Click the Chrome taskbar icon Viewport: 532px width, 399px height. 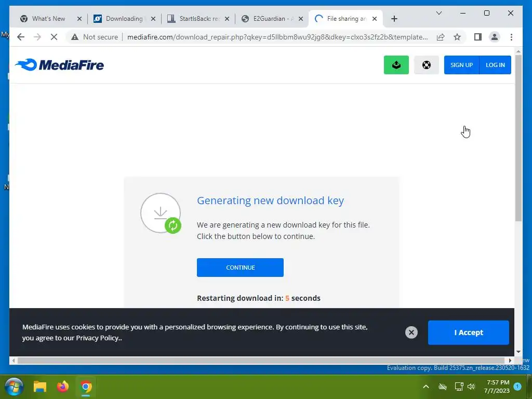[x=86, y=387]
